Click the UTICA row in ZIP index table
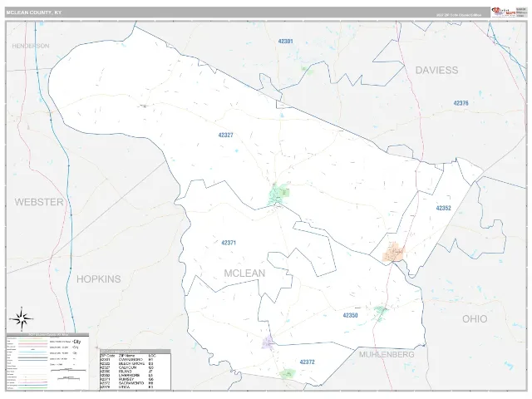532x399 pixels. coord(135,387)
